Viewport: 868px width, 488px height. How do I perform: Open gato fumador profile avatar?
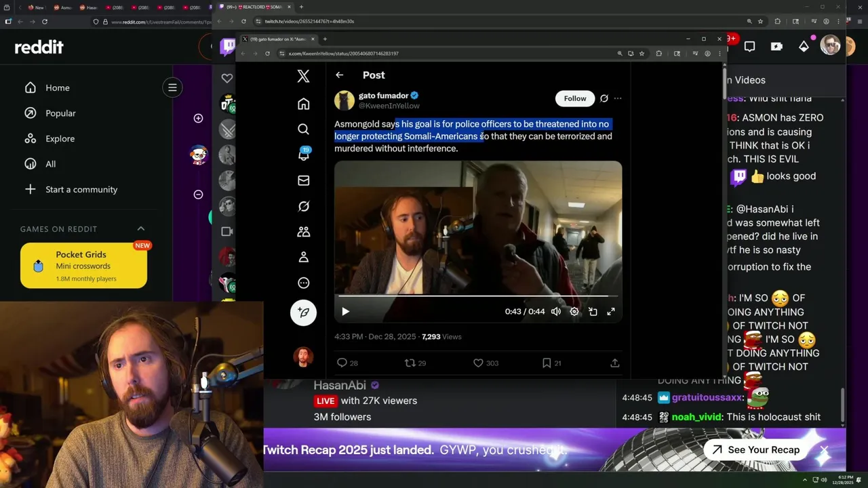(344, 100)
